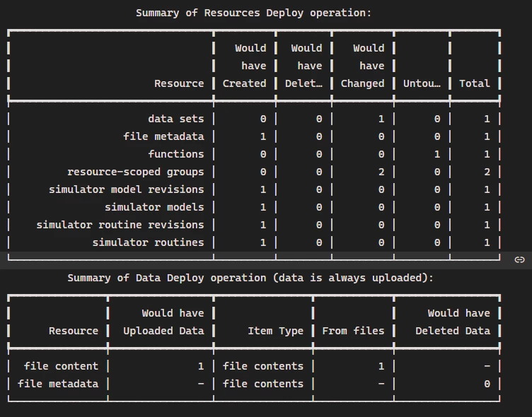Click the Summary of Resources Deploy operation heading
This screenshot has height=417, width=532.
tap(253, 13)
